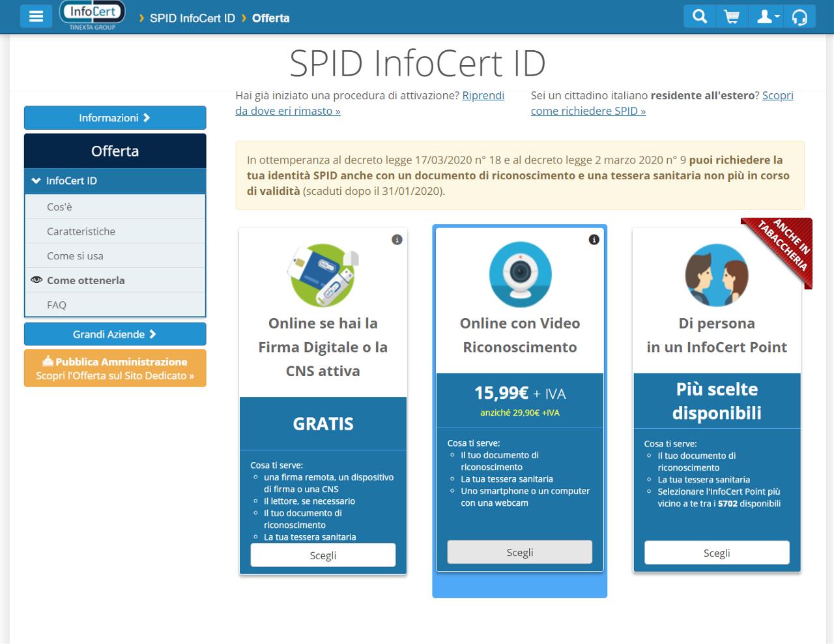Navigate to FAQ in the sidebar

pyautogui.click(x=57, y=304)
